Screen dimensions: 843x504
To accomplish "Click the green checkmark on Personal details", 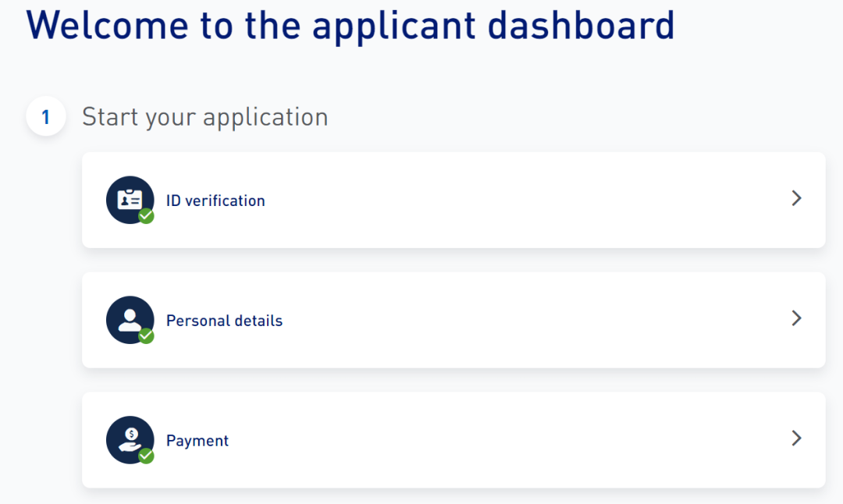I will click(146, 335).
